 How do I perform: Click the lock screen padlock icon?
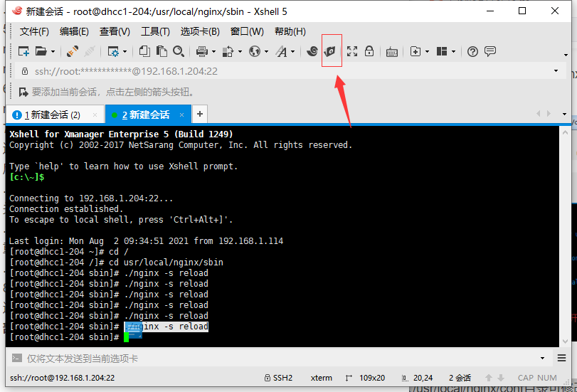[x=369, y=51]
